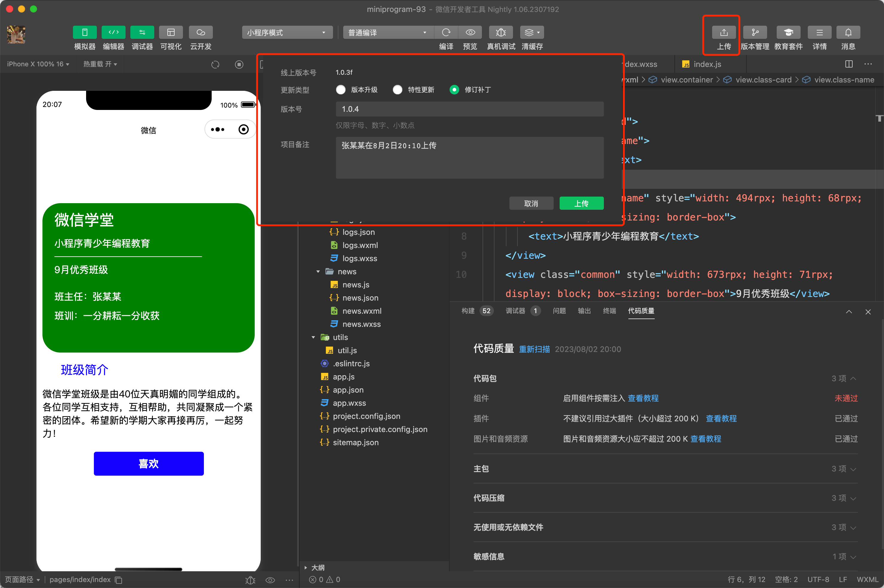Click the Preview (预览) eye icon
The width and height of the screenshot is (884, 588).
[470, 32]
